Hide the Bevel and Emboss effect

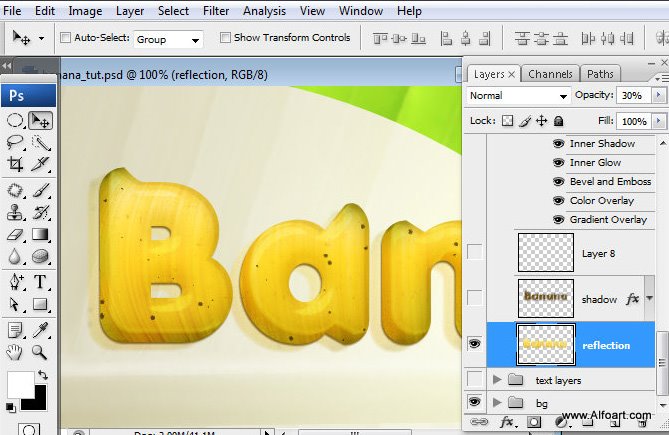[x=558, y=182]
